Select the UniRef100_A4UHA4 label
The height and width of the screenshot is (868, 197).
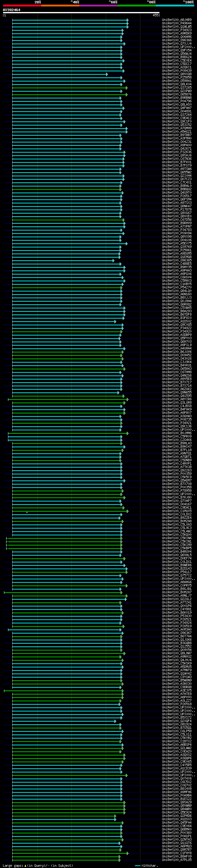(x=177, y=349)
